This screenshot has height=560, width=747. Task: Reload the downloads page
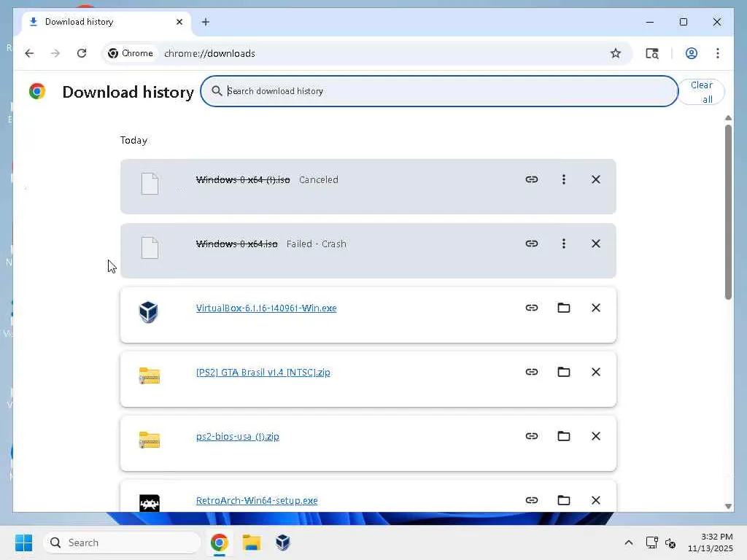(x=82, y=53)
